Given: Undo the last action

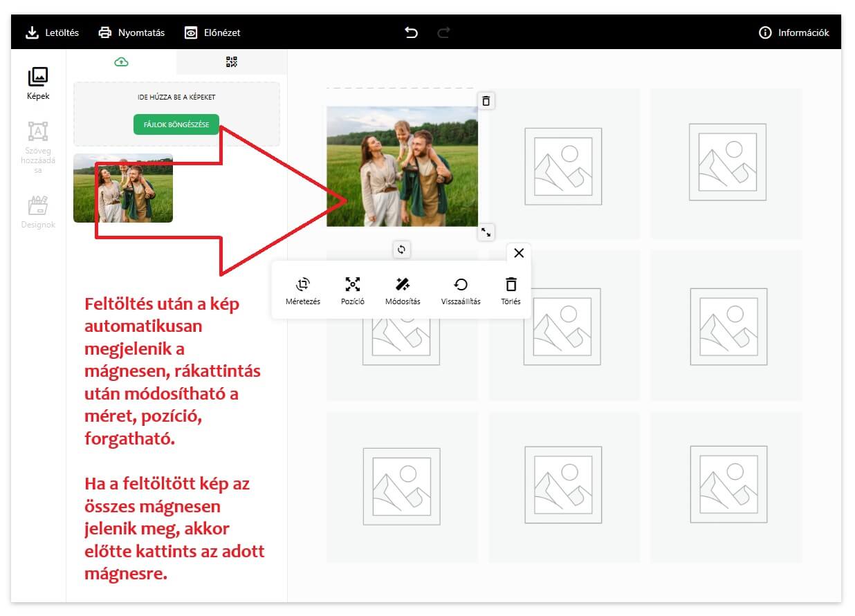Looking at the screenshot, I should tap(412, 32).
